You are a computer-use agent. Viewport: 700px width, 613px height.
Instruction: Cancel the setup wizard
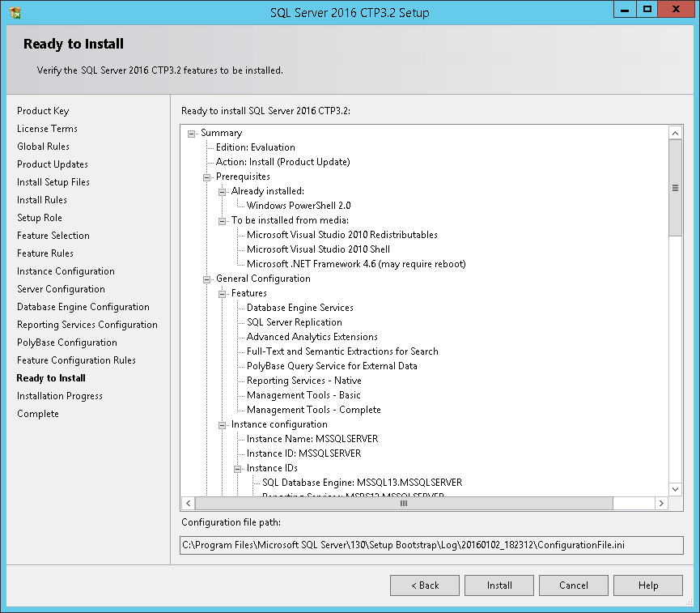pyautogui.click(x=574, y=585)
